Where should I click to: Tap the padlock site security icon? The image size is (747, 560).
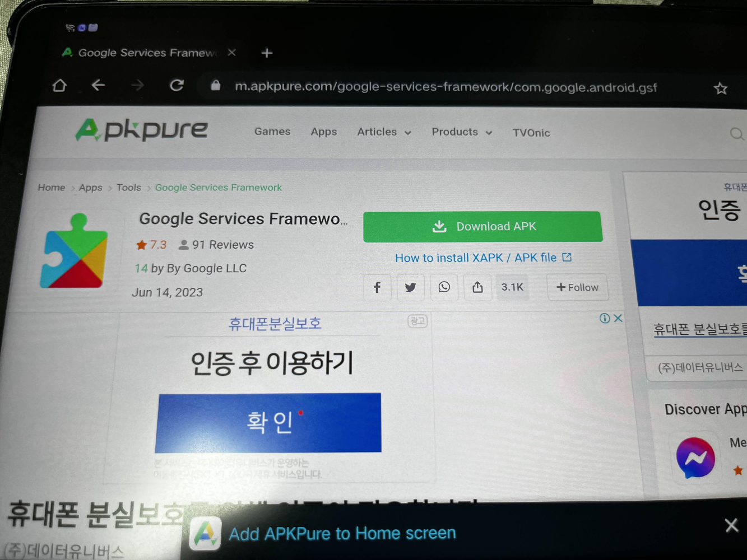tap(215, 86)
